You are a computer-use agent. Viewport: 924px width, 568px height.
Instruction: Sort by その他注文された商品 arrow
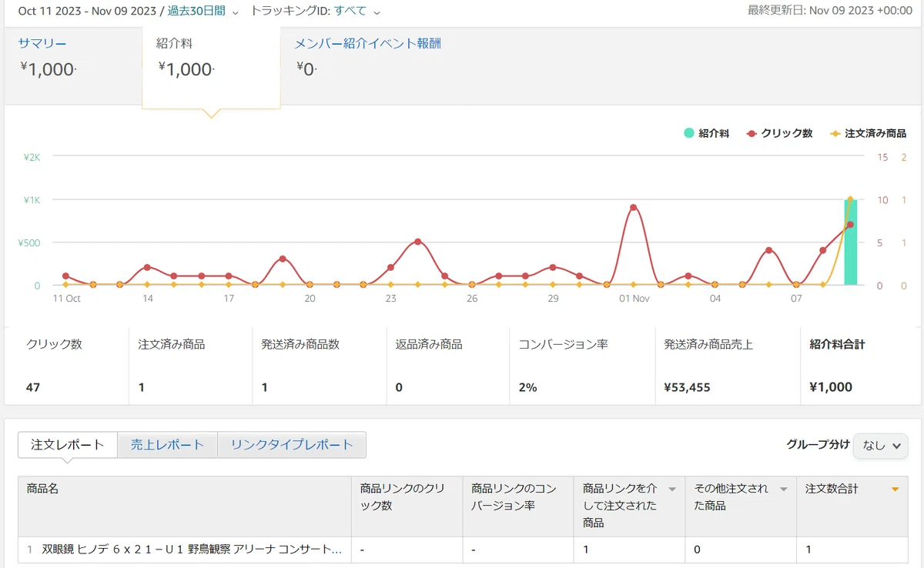click(x=783, y=489)
